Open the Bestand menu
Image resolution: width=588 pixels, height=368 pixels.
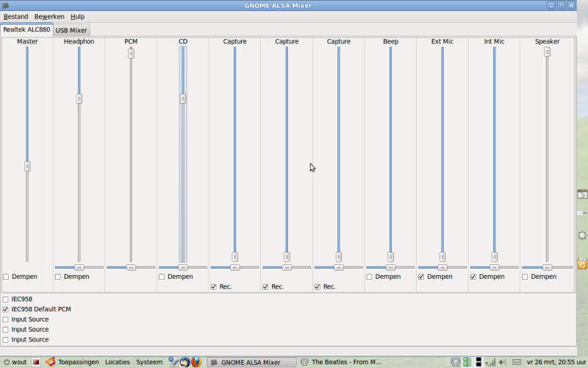point(15,16)
